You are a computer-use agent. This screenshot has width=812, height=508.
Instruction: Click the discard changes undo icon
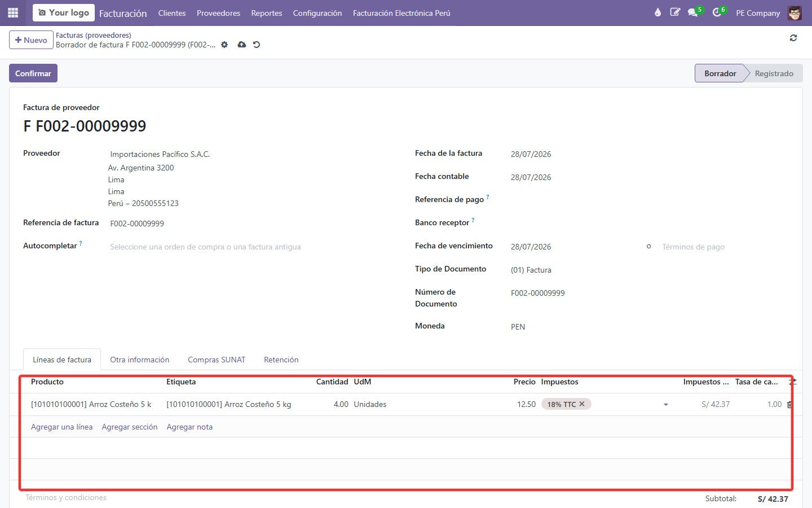[x=257, y=45]
